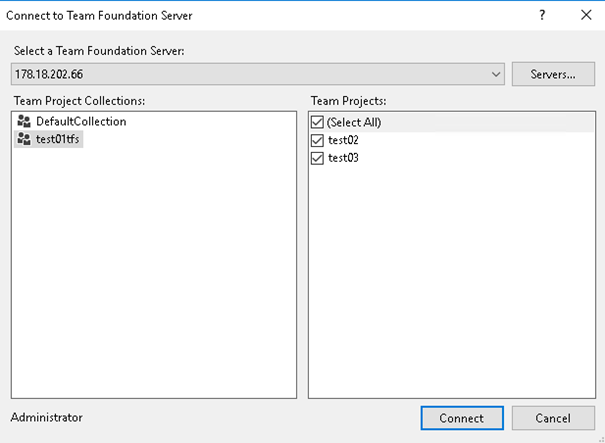This screenshot has height=443, width=605.
Task: Uncheck the test02 project checkbox
Action: click(318, 140)
